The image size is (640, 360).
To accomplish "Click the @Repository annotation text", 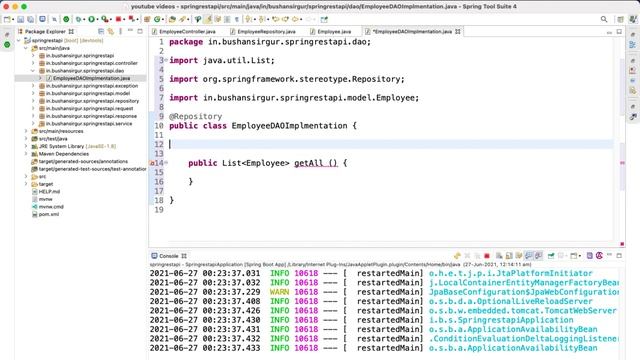I will coord(196,116).
